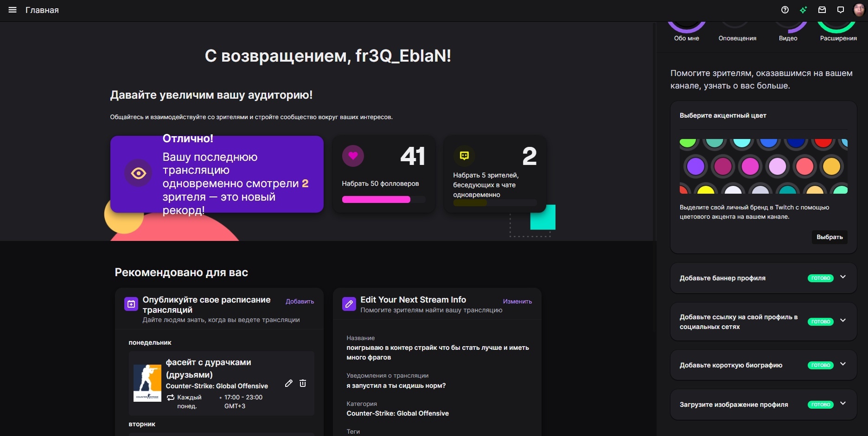Screen dimensions: 868x436
Task: Click the 'Главная' page title
Action: click(x=42, y=10)
